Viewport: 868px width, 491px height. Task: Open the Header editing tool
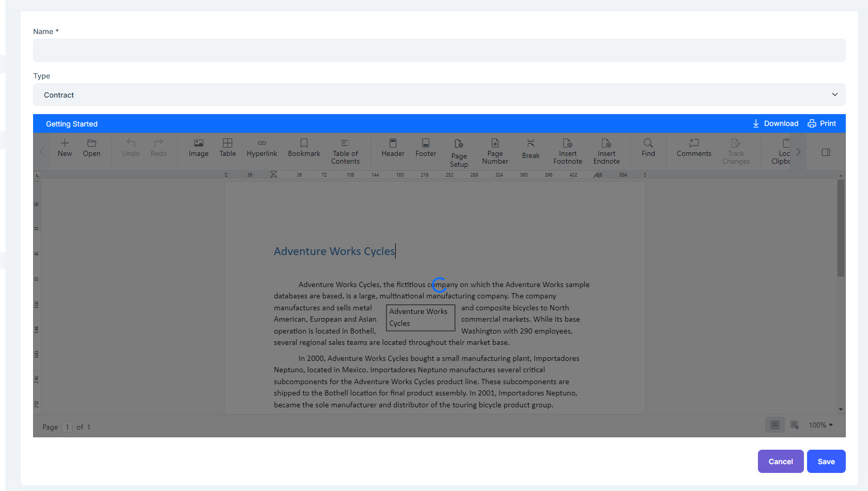click(393, 148)
